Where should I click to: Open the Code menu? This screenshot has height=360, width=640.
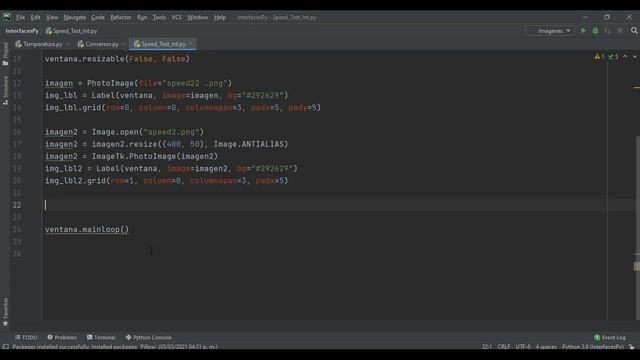tap(98, 18)
